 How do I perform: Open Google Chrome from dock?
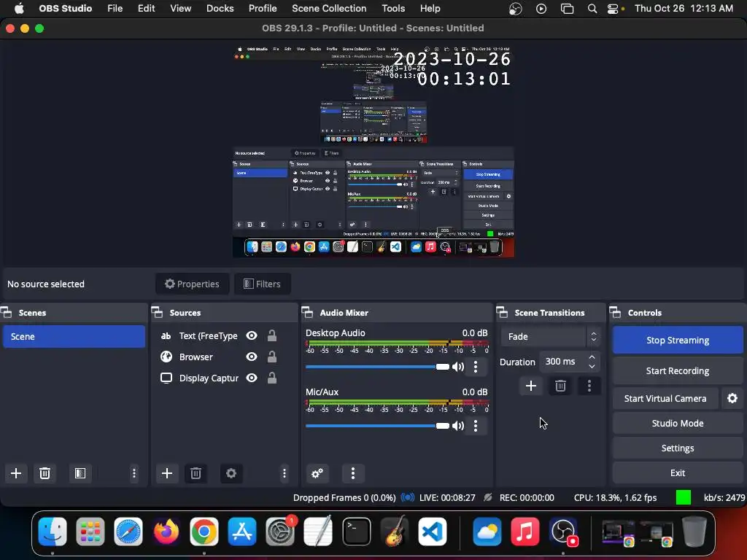tap(204, 531)
